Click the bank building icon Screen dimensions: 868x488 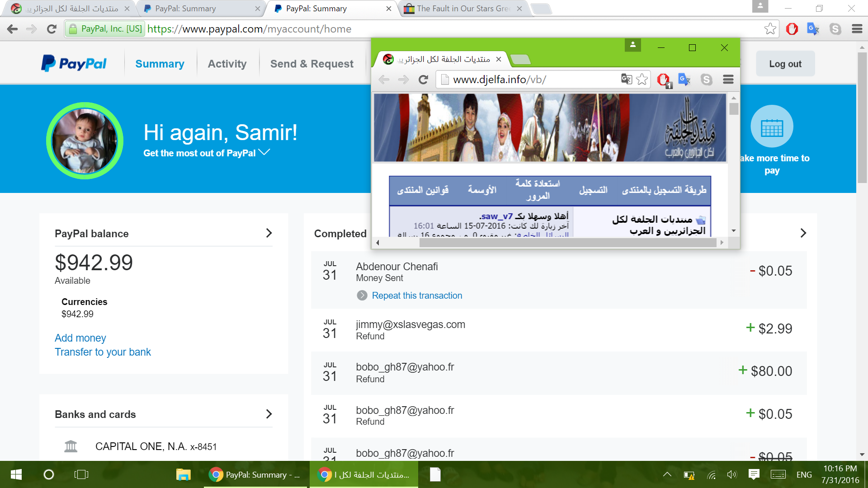71,446
